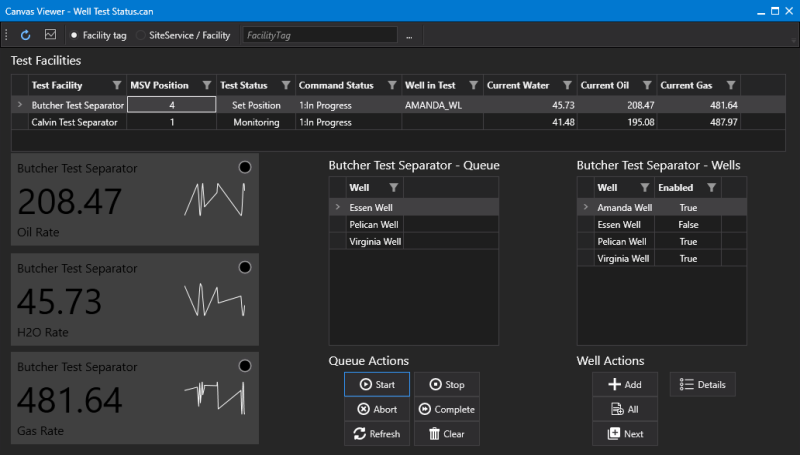The image size is (800, 455).
Task: Click the refresh icon in the toolbar
Action: 26,35
